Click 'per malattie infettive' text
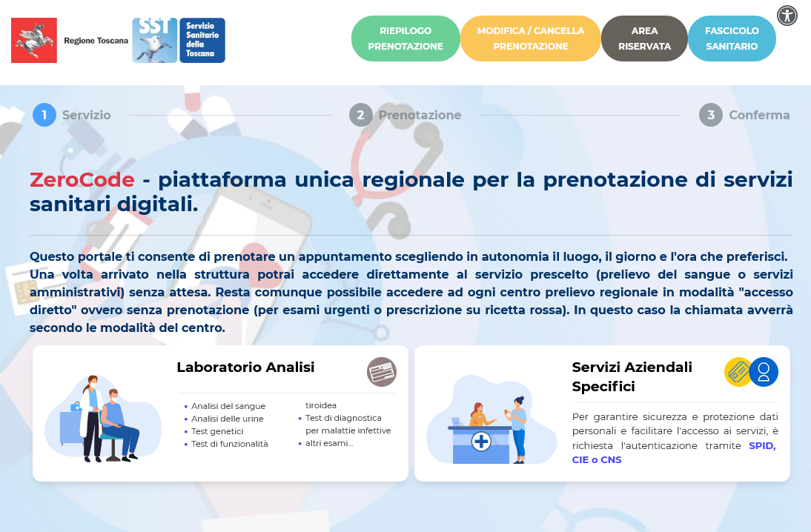This screenshot has height=532, width=811. pyautogui.click(x=348, y=430)
